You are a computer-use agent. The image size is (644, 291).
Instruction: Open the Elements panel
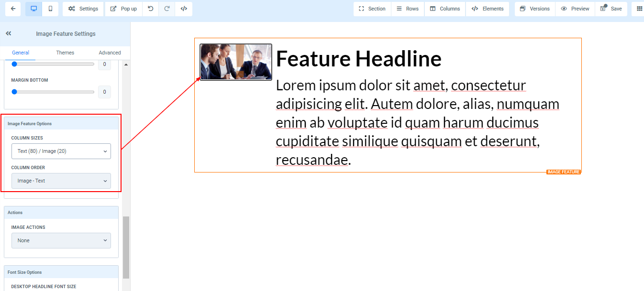click(488, 9)
